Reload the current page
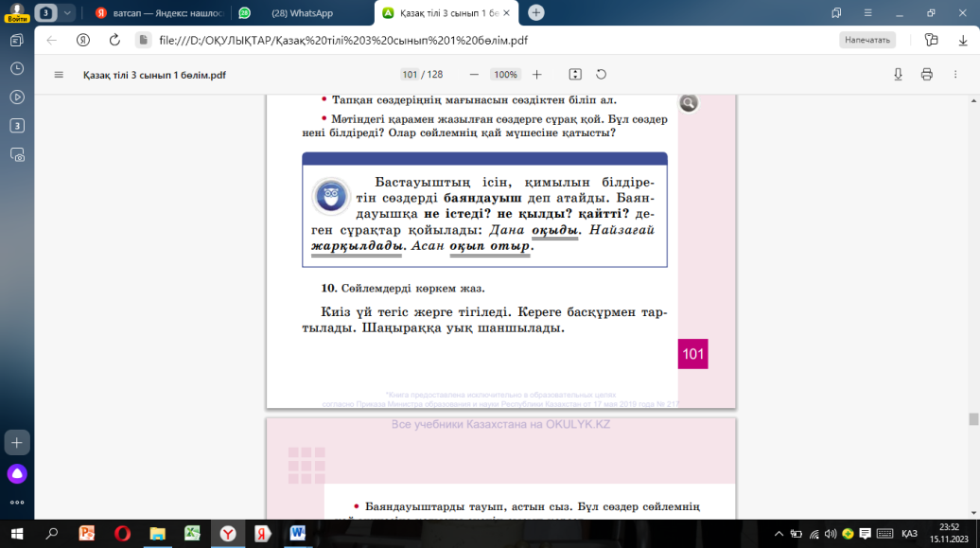This screenshot has height=548, width=980. [114, 40]
